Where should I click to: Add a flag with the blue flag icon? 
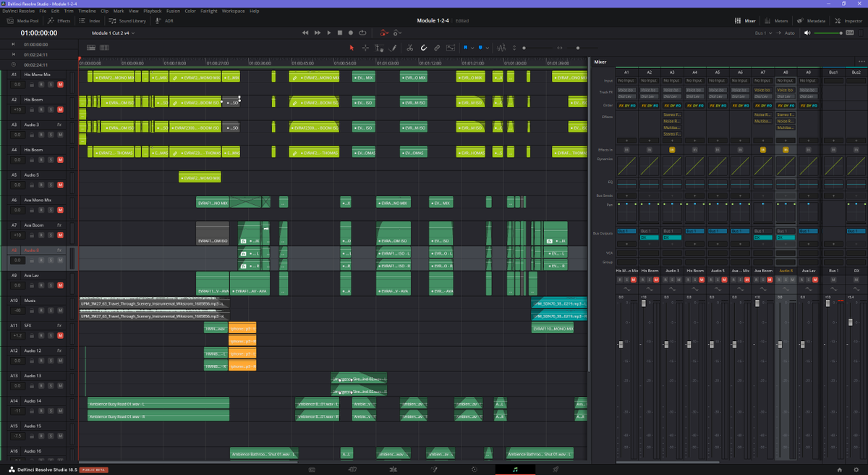(465, 48)
